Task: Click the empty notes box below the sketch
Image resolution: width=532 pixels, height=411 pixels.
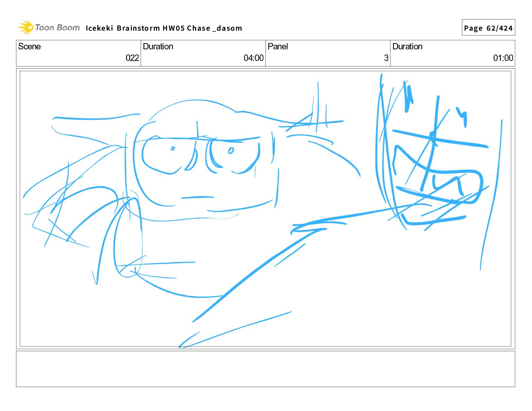Action: tap(265, 369)
